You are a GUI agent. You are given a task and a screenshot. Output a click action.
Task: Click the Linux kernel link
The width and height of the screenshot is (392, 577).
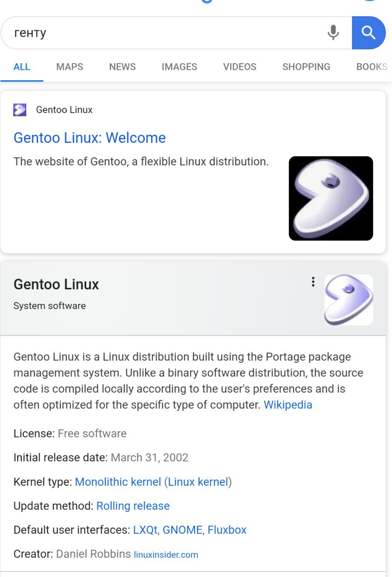198,482
